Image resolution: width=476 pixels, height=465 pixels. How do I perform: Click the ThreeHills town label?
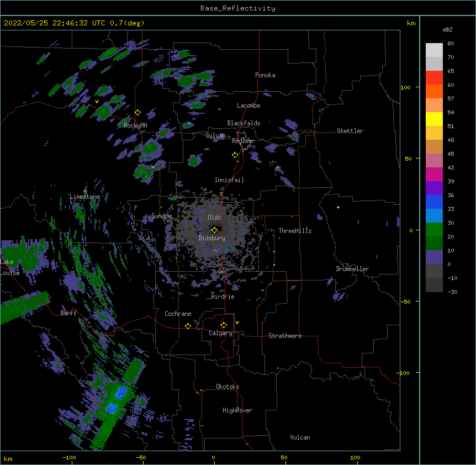(x=295, y=231)
